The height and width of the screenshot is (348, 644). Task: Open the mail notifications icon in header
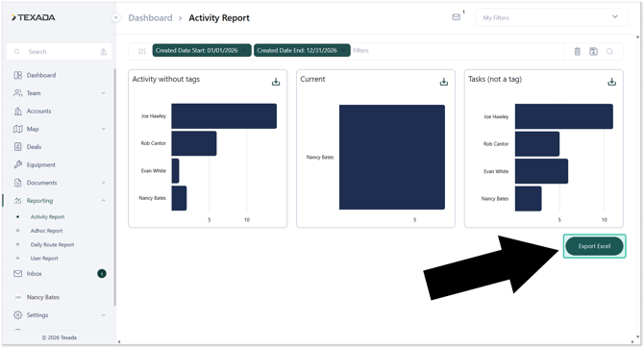(x=457, y=17)
